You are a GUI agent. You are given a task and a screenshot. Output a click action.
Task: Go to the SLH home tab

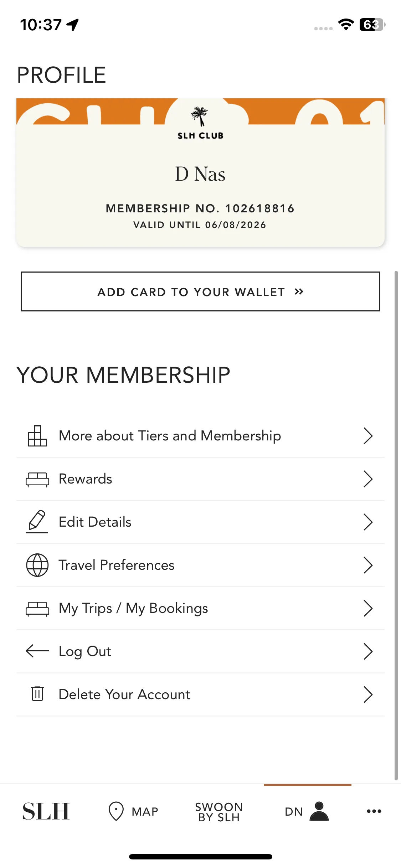46,811
